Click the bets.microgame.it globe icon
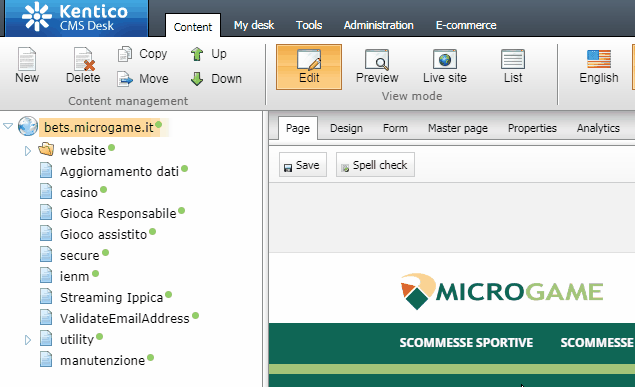 (28, 126)
